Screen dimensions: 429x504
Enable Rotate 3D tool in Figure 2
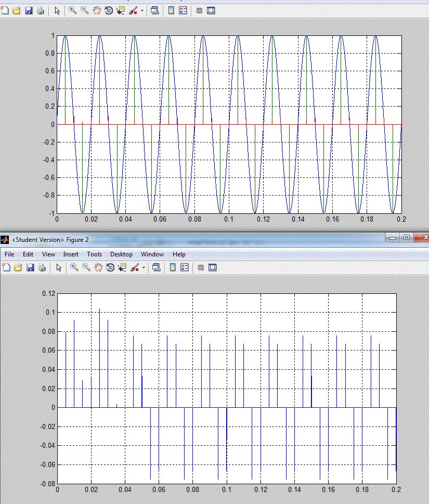point(110,267)
